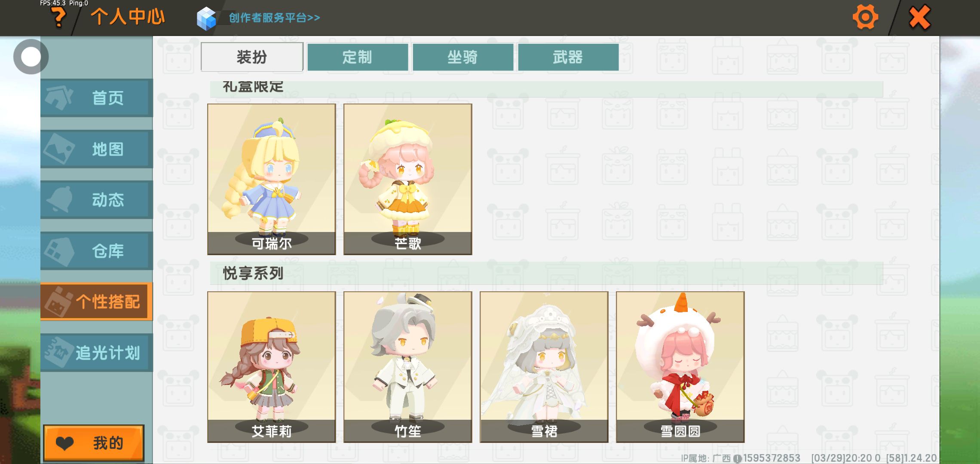
Task: Choose the 竹笙 outfit card
Action: (x=408, y=367)
